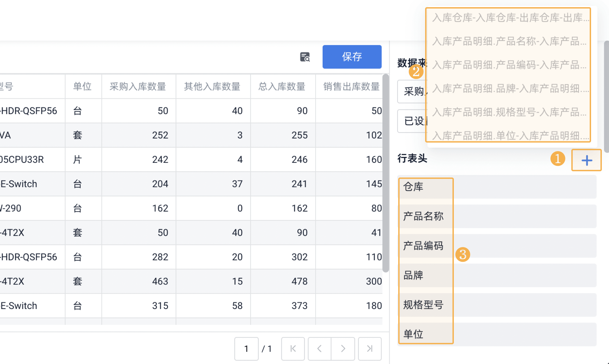Click the page number input field
This screenshot has height=364, width=609.
[246, 348]
